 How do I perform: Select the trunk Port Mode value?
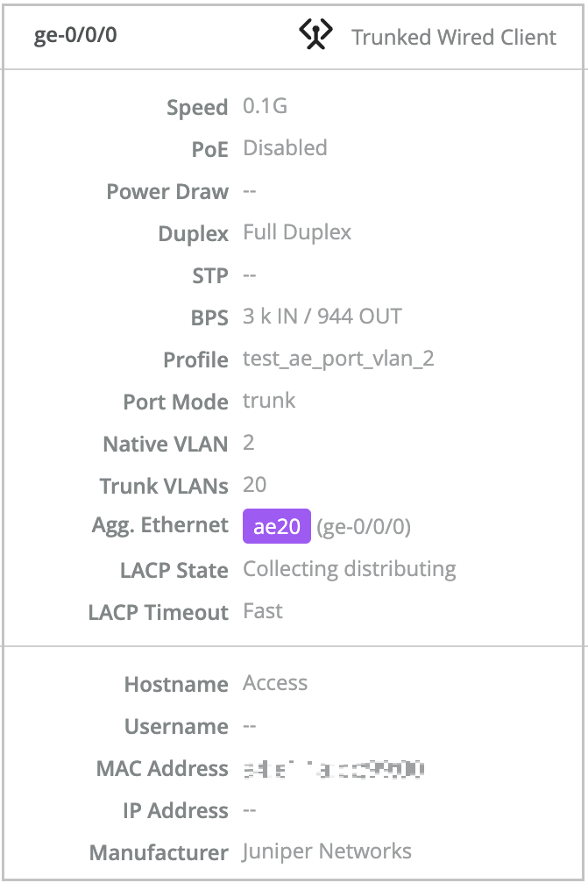(268, 401)
